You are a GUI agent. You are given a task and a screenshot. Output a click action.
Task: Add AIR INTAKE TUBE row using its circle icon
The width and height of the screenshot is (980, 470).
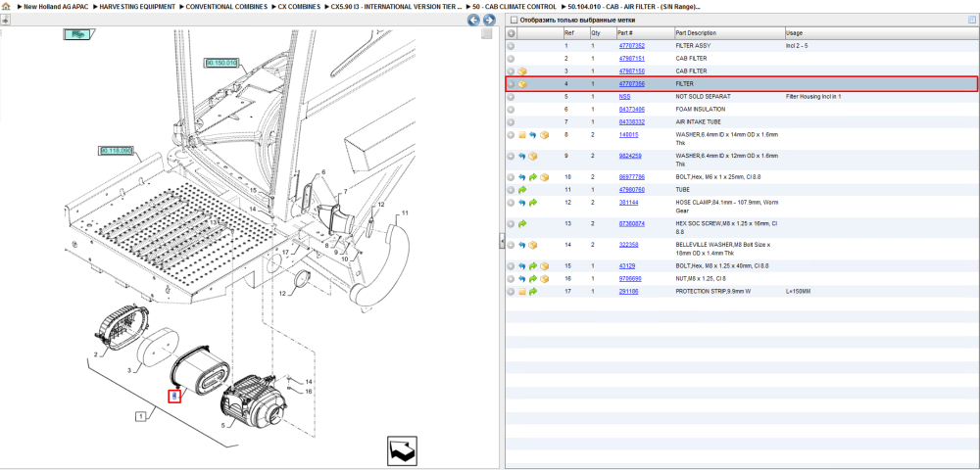(x=511, y=121)
